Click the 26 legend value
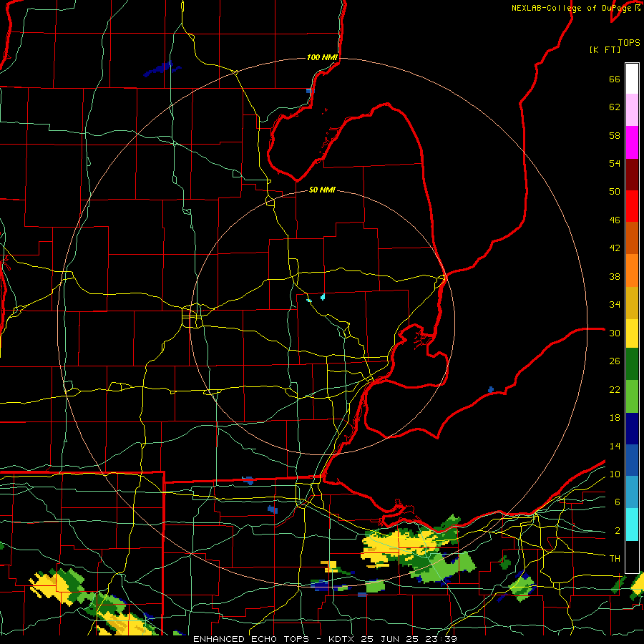Image resolution: width=644 pixels, height=644 pixels. pyautogui.click(x=615, y=361)
